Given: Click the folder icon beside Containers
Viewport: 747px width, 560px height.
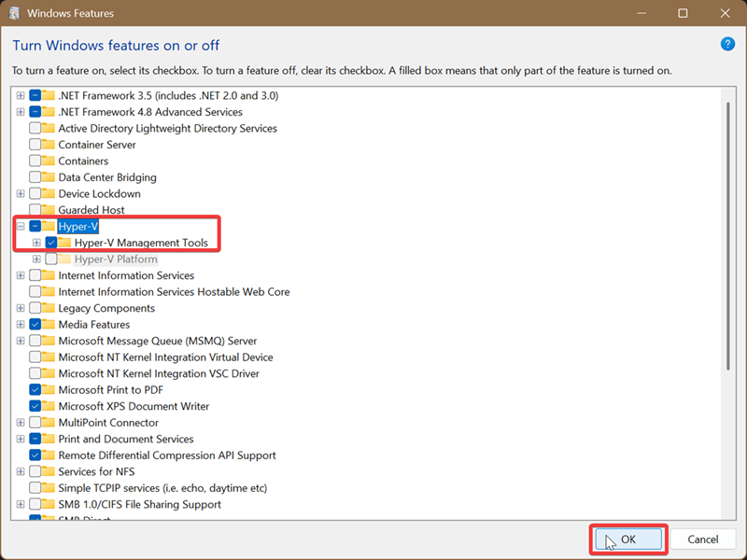Looking at the screenshot, I should (49, 161).
